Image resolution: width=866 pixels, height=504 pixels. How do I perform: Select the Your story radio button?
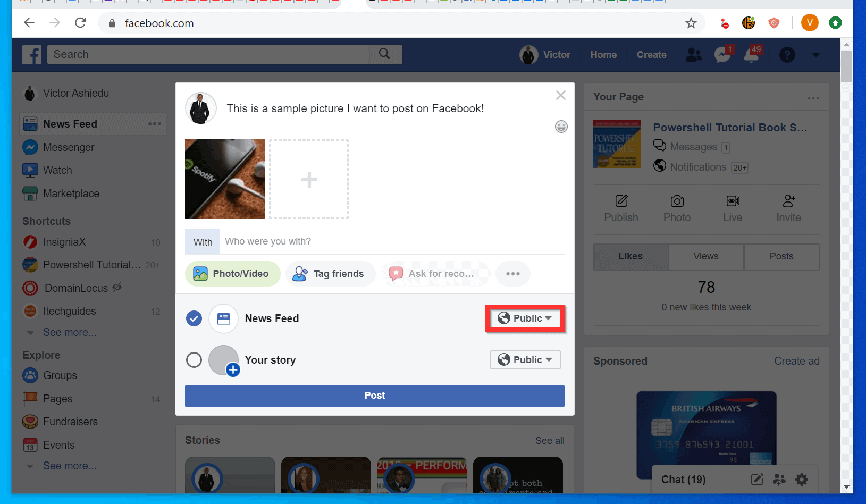(x=194, y=360)
